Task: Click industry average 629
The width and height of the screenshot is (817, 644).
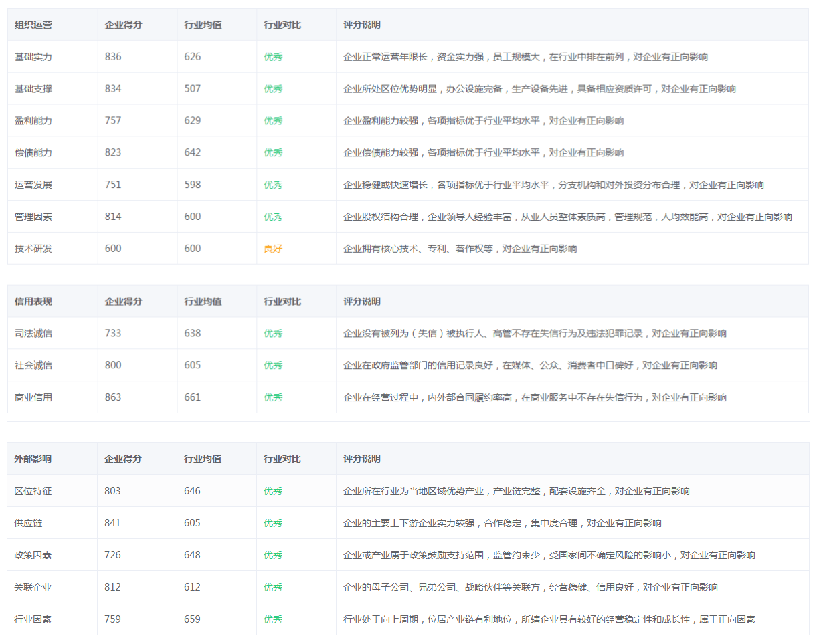Action: [x=193, y=121]
